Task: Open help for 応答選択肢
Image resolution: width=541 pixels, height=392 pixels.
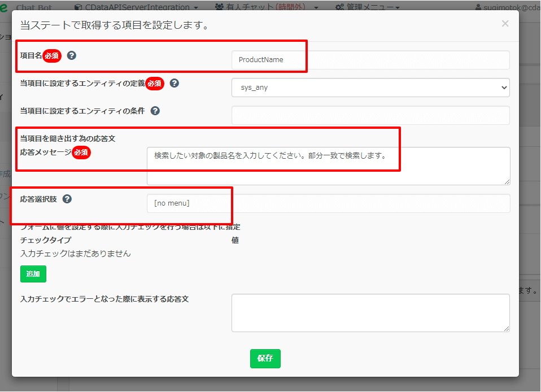Action: click(67, 199)
